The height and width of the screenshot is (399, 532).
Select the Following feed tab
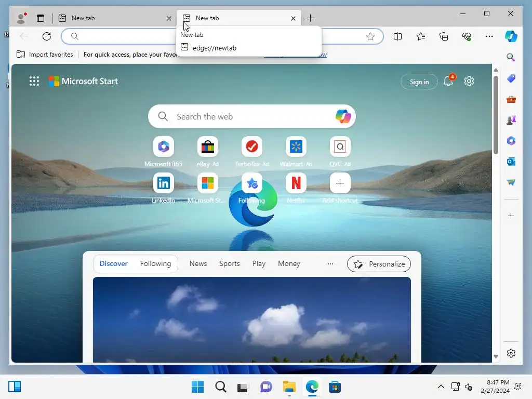(x=156, y=263)
